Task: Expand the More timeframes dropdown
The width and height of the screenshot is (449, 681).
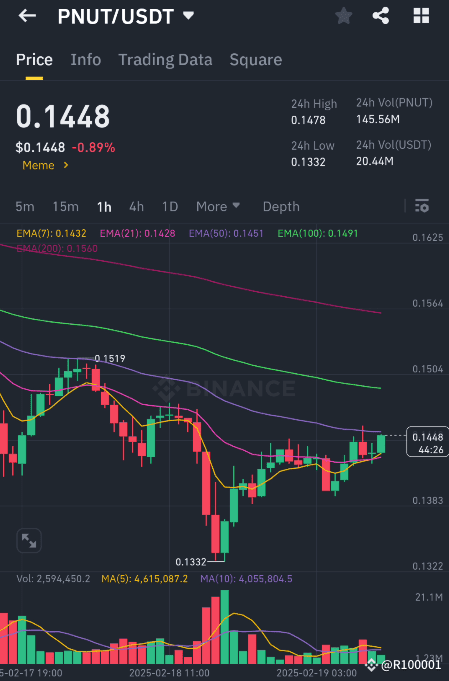Action: [x=218, y=207]
